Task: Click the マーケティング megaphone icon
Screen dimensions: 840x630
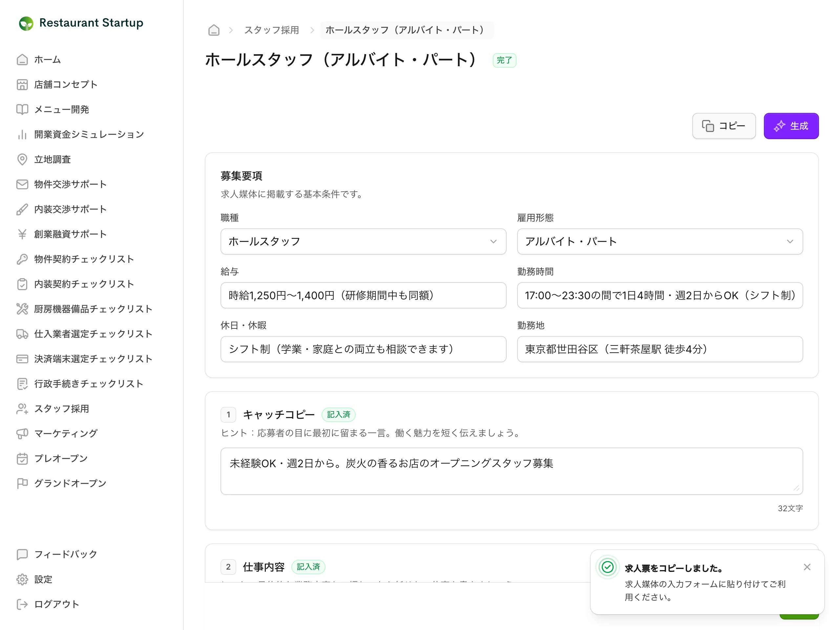Action: point(22,434)
